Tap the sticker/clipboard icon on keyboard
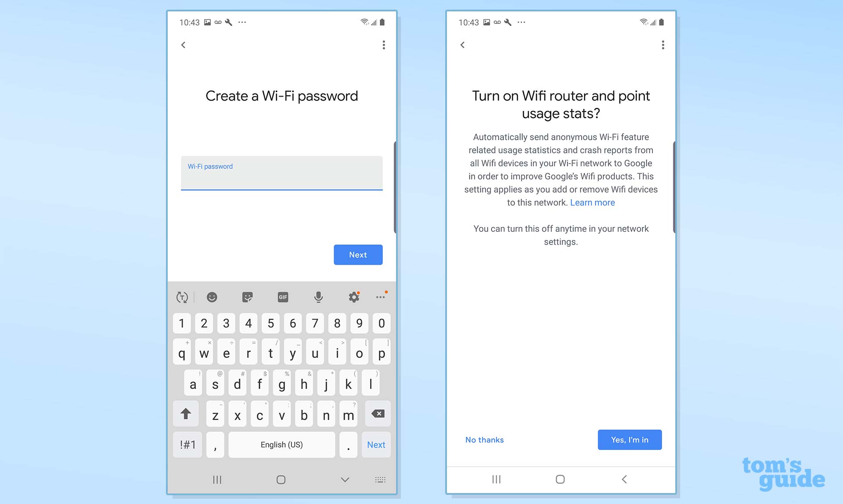Viewport: 843px width, 504px height. point(247,296)
